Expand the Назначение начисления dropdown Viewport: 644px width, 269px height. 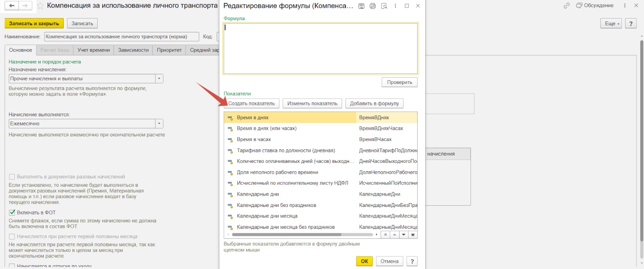tap(159, 78)
